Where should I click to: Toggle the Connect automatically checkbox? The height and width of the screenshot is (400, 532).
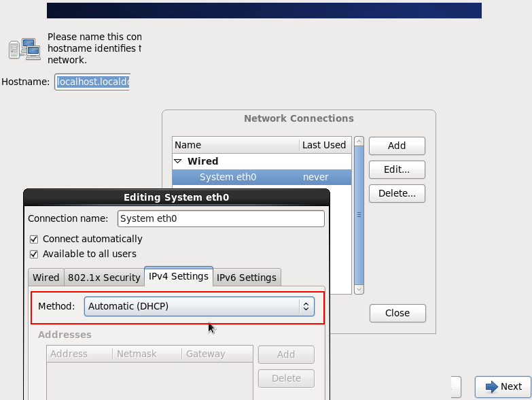(34, 239)
